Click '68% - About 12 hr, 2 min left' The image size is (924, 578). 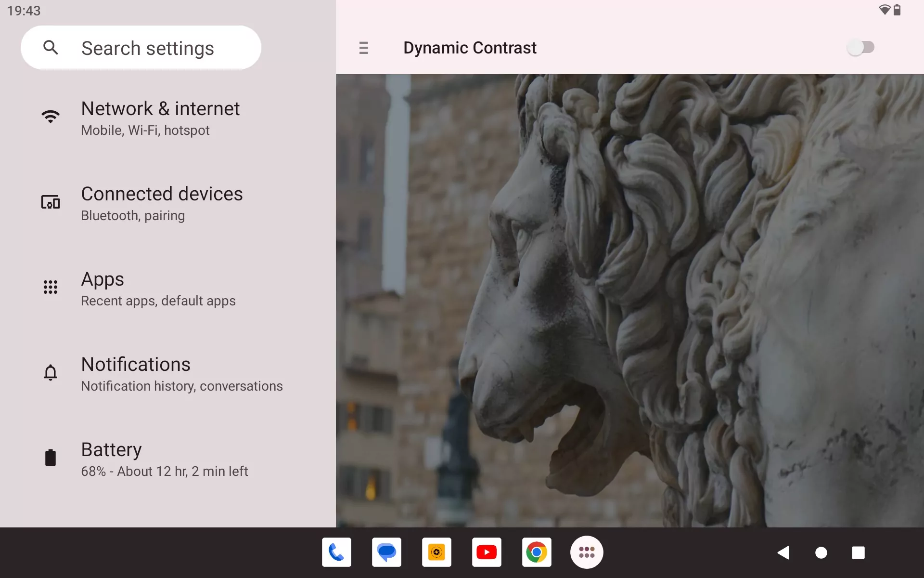pyautogui.click(x=165, y=472)
